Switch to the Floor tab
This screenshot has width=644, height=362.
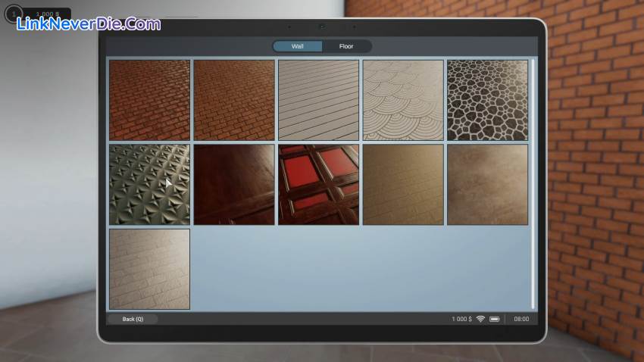point(346,46)
